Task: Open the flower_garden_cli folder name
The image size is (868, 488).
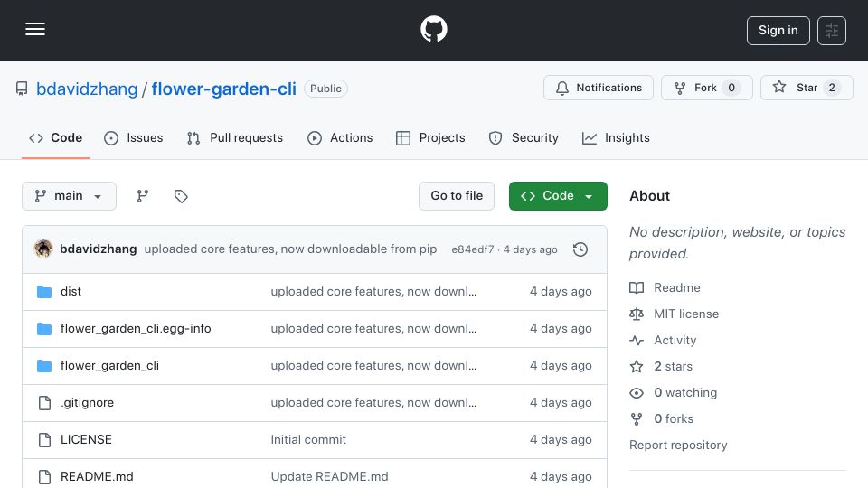Action: click(109, 366)
